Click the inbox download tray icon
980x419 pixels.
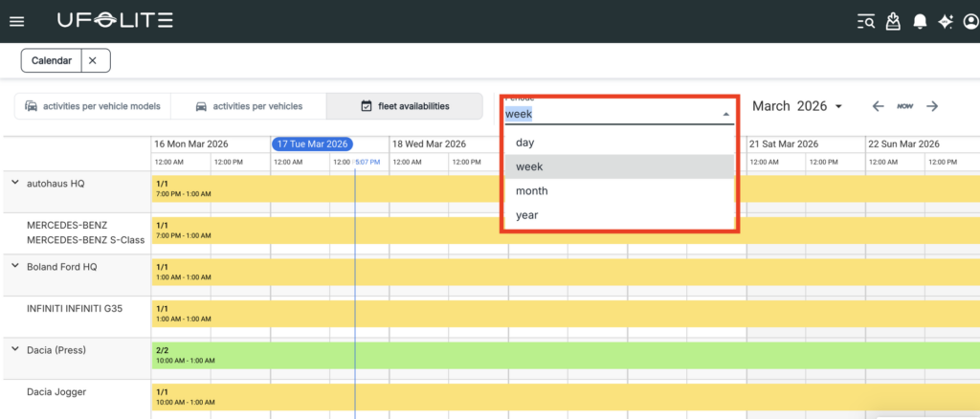tap(893, 21)
